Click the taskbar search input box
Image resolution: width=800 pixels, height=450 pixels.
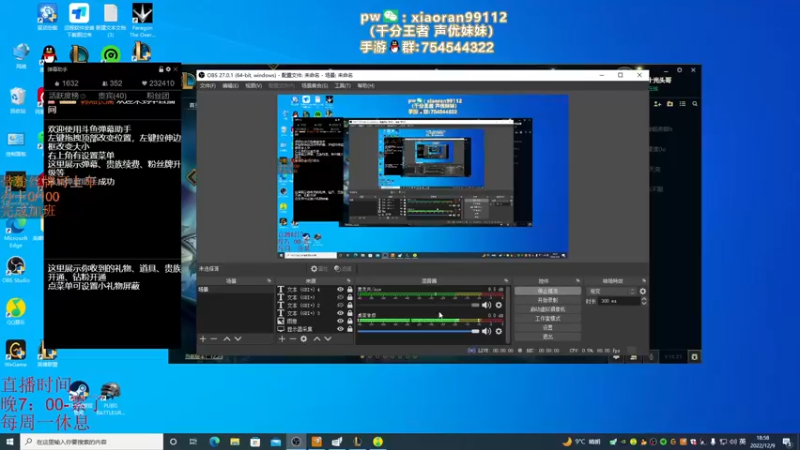coord(92,442)
